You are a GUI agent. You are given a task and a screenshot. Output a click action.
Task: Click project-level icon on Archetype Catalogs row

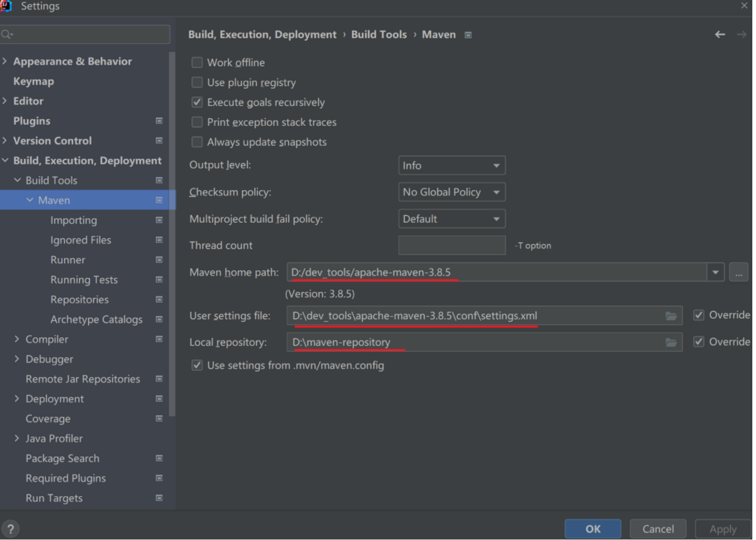click(159, 319)
